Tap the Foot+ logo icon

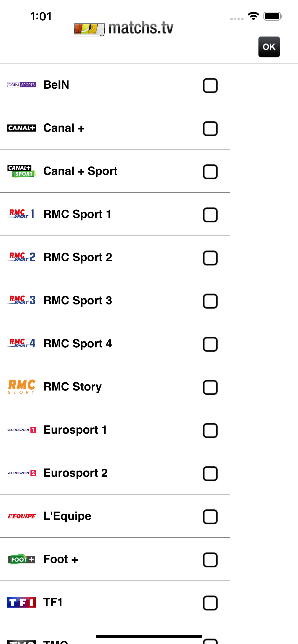point(22,559)
